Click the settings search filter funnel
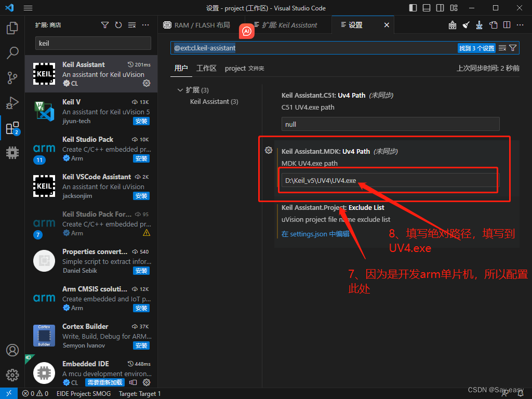This screenshot has width=532, height=399. click(513, 48)
